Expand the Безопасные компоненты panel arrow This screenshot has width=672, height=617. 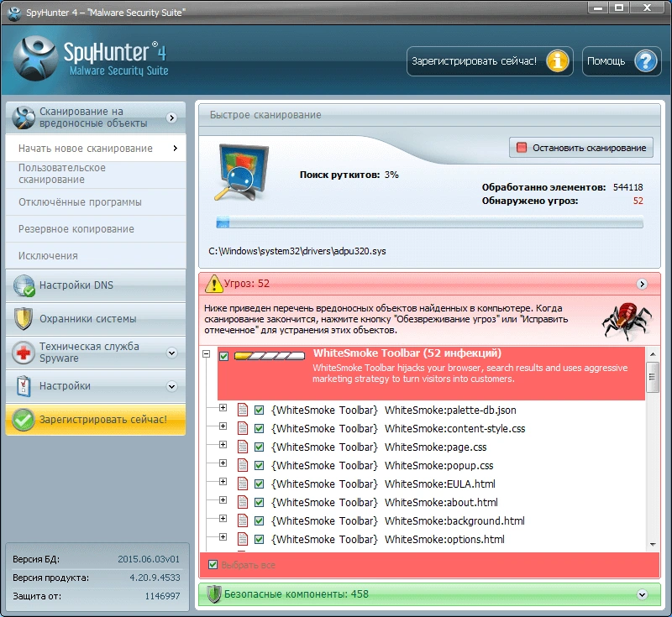tap(642, 594)
